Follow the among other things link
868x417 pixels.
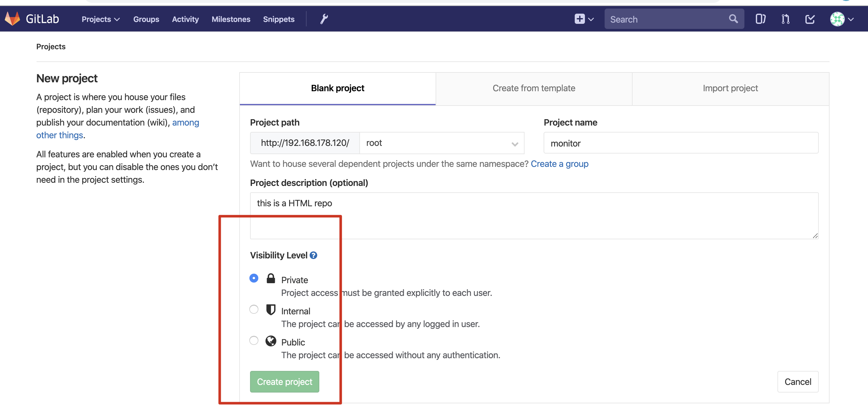tap(118, 129)
